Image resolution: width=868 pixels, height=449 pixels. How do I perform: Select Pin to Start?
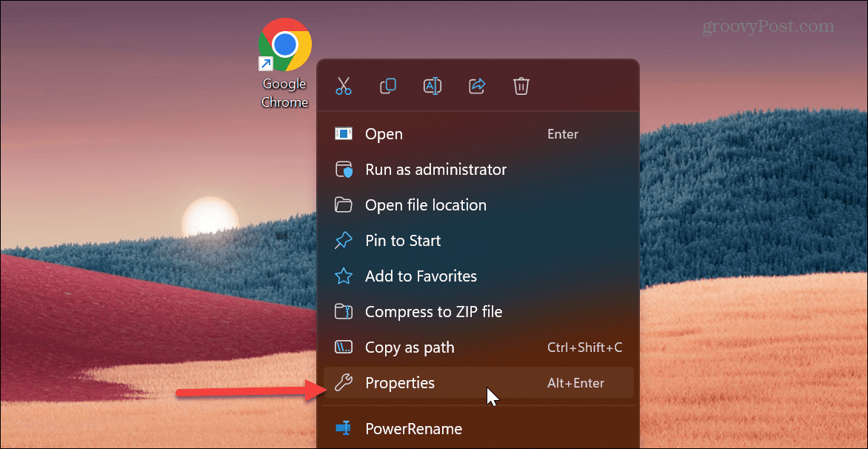478,240
